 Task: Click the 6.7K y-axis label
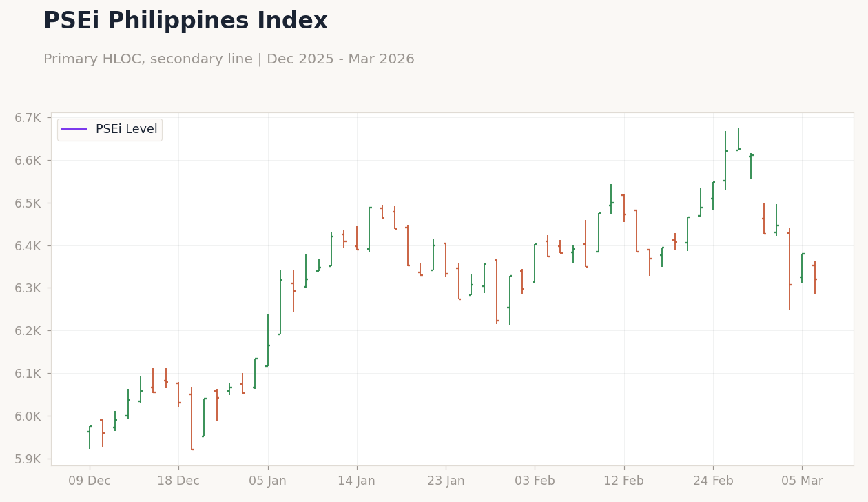pyautogui.click(x=28, y=118)
